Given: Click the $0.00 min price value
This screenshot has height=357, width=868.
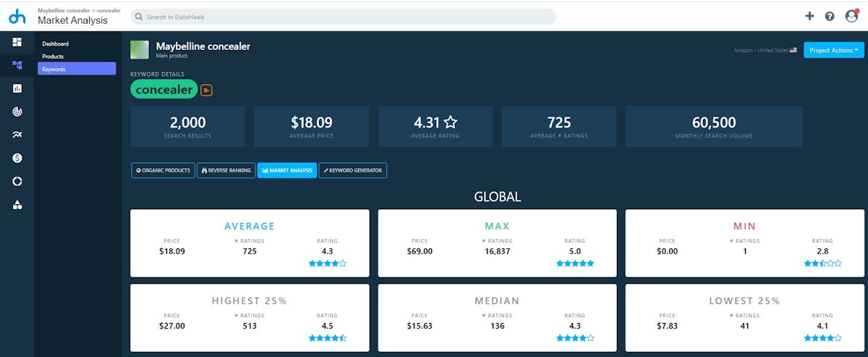Looking at the screenshot, I should click(x=667, y=251).
